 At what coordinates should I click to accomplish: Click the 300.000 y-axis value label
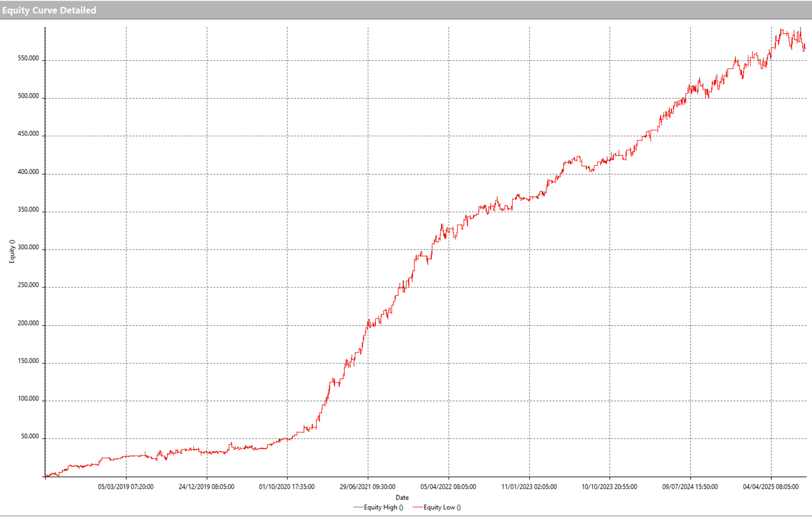coord(28,247)
